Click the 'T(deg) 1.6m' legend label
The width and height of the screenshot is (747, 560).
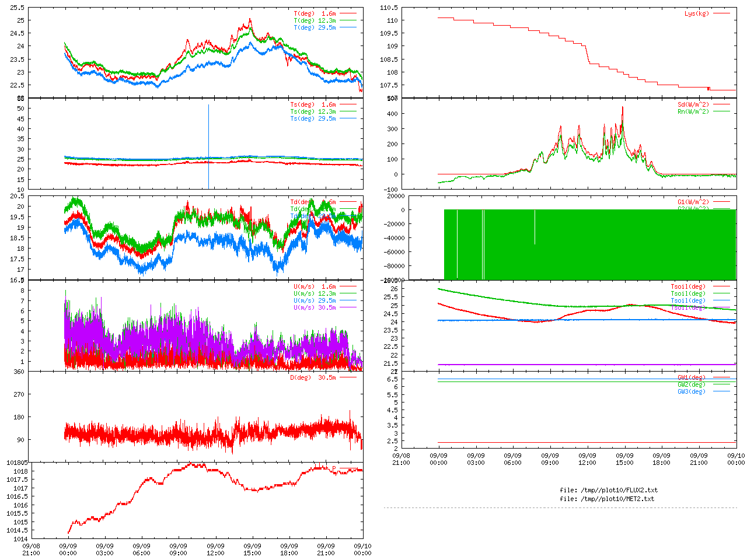[315, 13]
